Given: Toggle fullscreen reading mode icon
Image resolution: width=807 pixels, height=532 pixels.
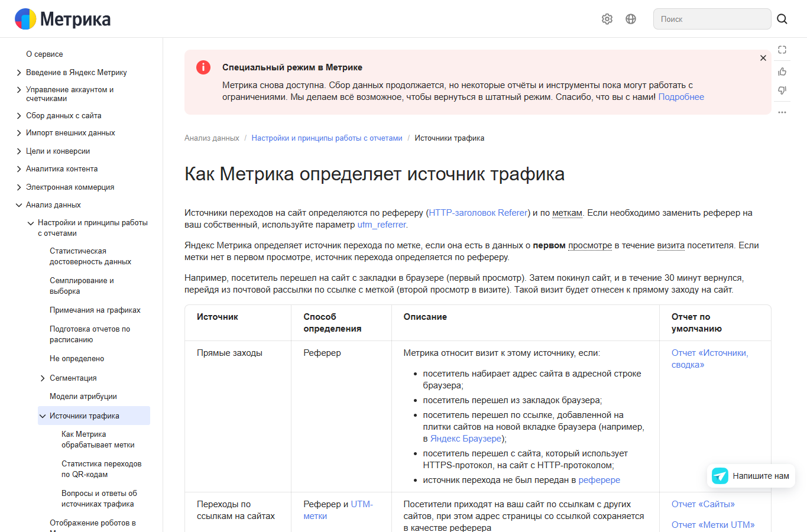Looking at the screenshot, I should [x=782, y=50].
